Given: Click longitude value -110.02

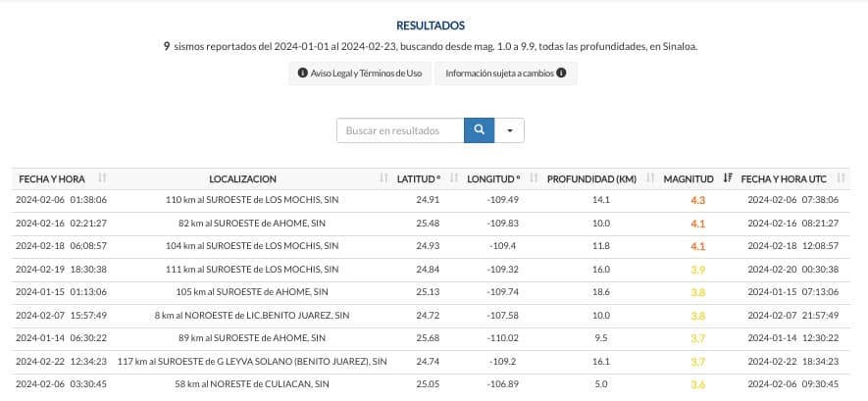Looking at the screenshot, I should 502,337.
